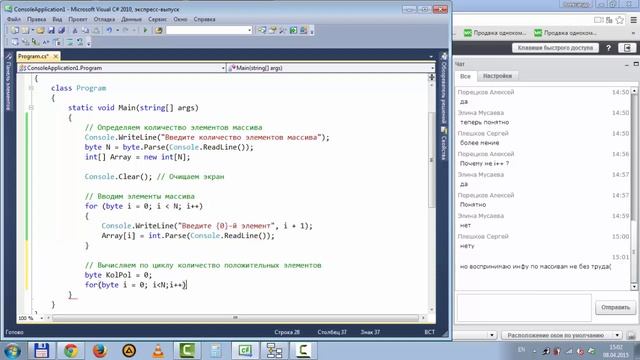Click the Open File folder icon
The height and width of the screenshot is (360, 640).
tap(40, 30)
